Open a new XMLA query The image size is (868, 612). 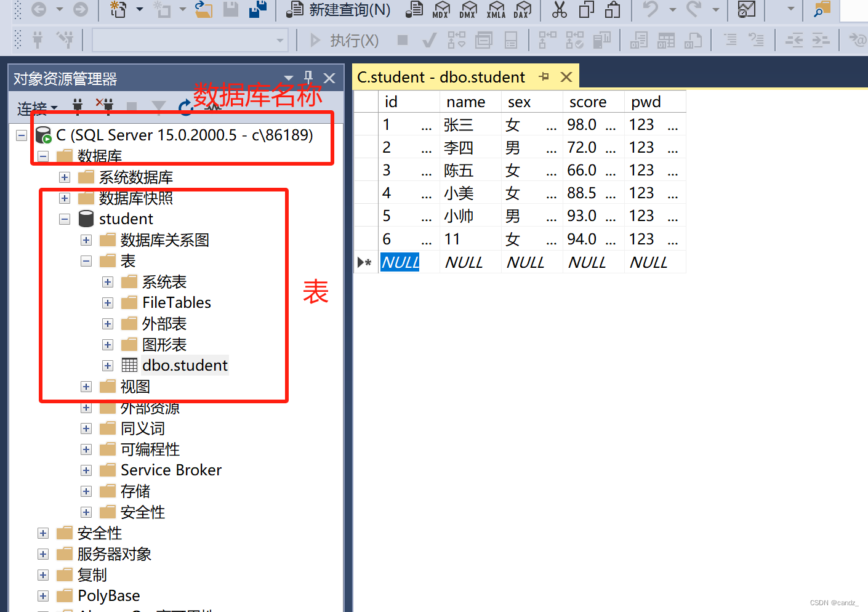(x=496, y=10)
